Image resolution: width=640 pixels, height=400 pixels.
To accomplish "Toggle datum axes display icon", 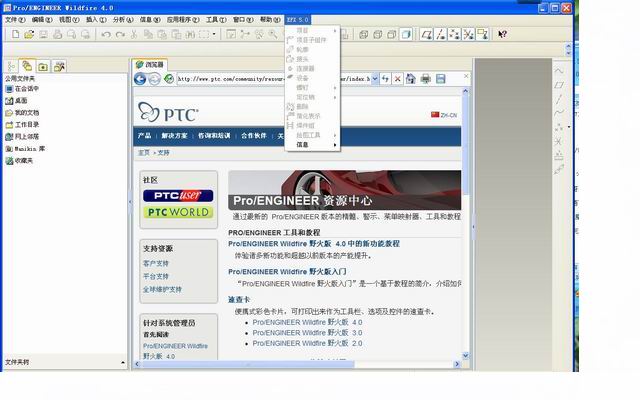I will [x=441, y=34].
